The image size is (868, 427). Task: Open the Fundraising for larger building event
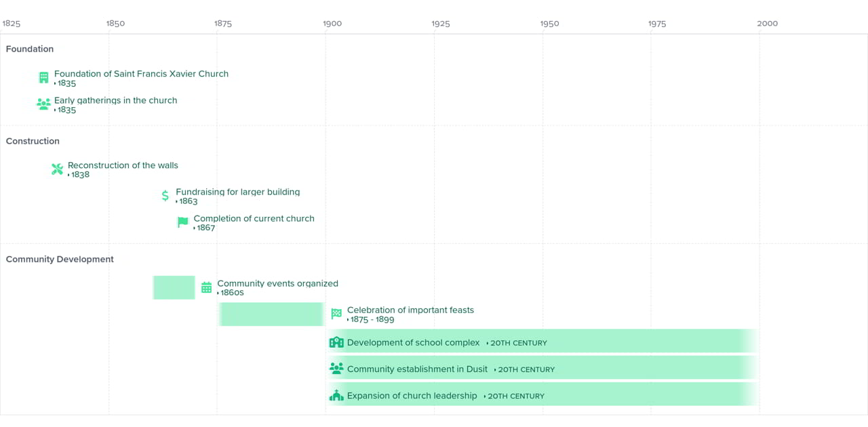pyautogui.click(x=237, y=192)
